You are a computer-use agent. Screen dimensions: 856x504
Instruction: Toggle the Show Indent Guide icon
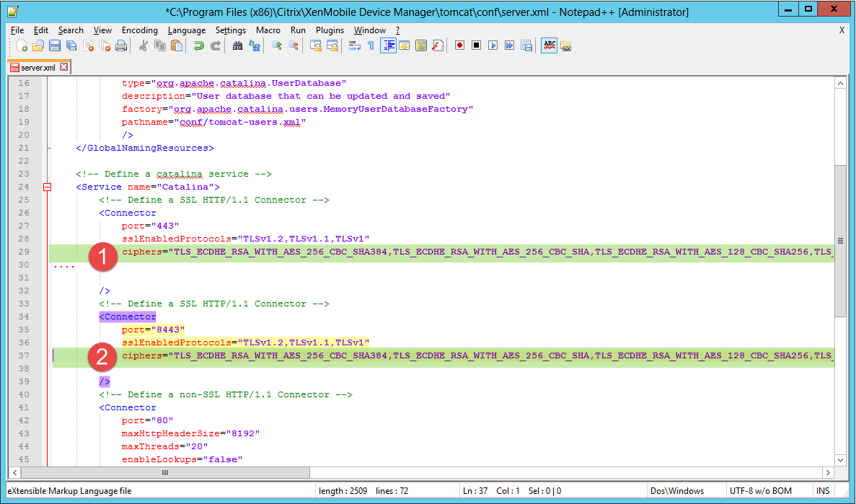tap(387, 46)
